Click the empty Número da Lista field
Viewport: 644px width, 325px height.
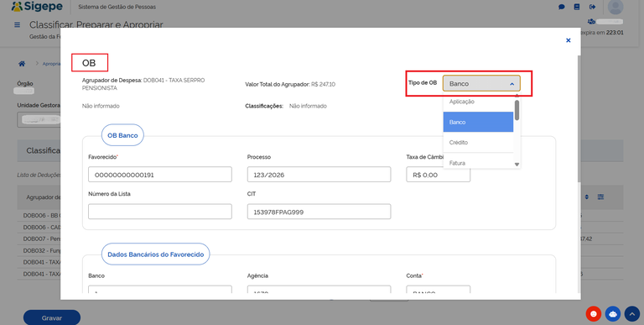[x=160, y=212]
